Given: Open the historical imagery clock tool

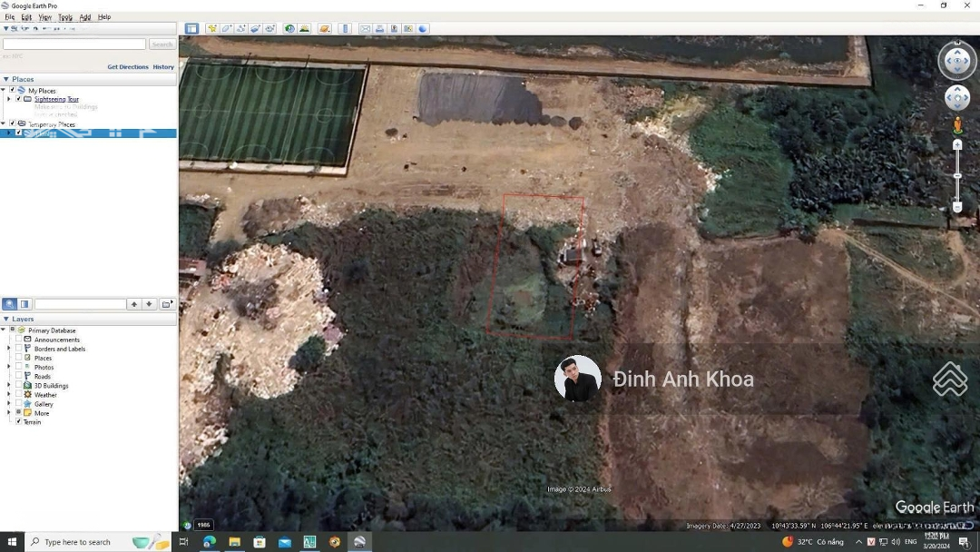Looking at the screenshot, I should (289, 29).
